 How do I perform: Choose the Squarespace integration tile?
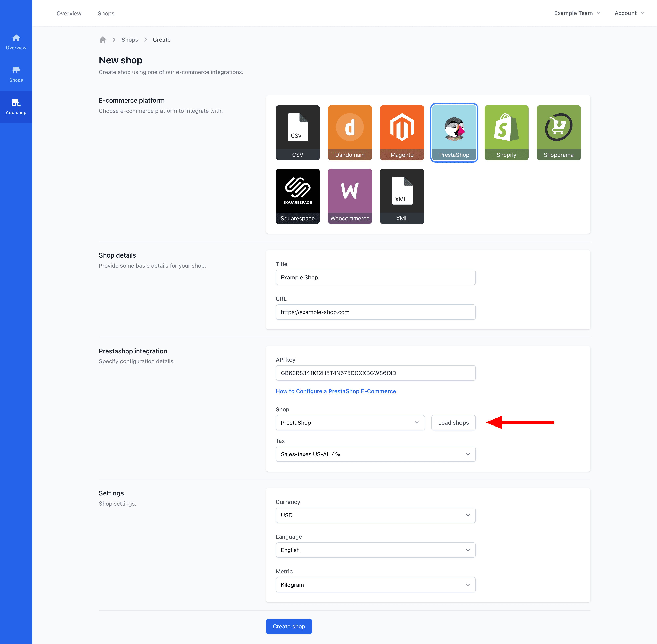click(297, 196)
